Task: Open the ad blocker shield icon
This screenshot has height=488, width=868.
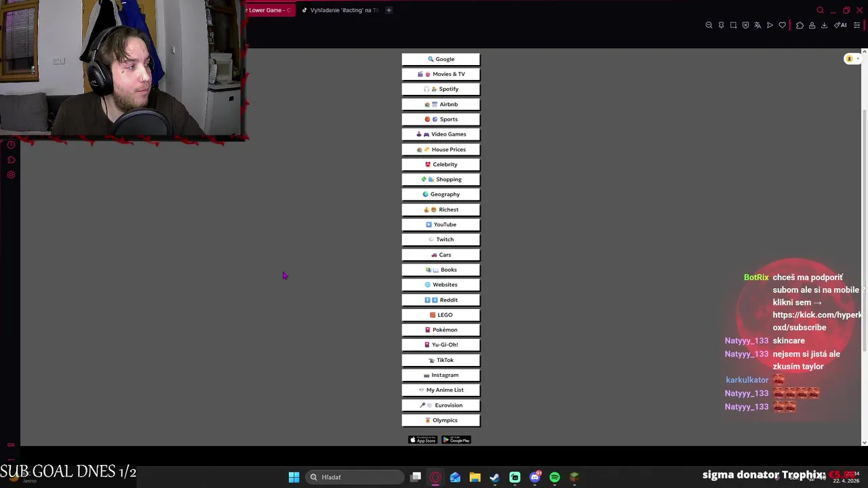Action: [x=745, y=25]
